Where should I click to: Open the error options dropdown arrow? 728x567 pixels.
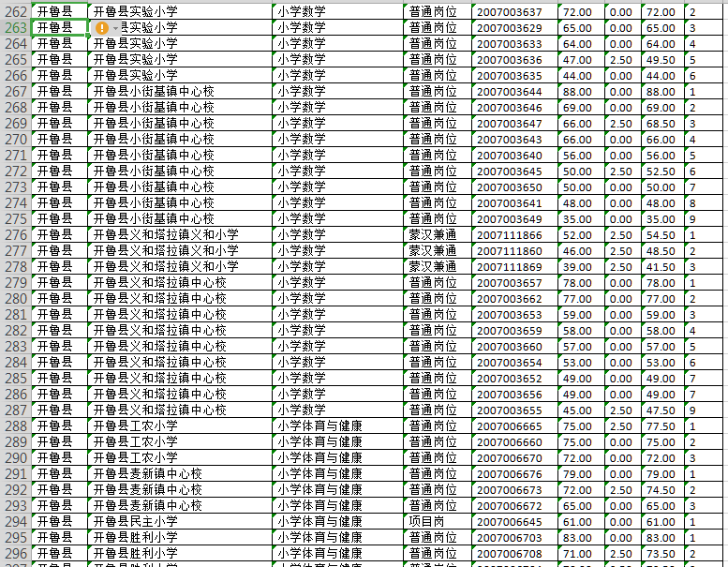tap(116, 28)
